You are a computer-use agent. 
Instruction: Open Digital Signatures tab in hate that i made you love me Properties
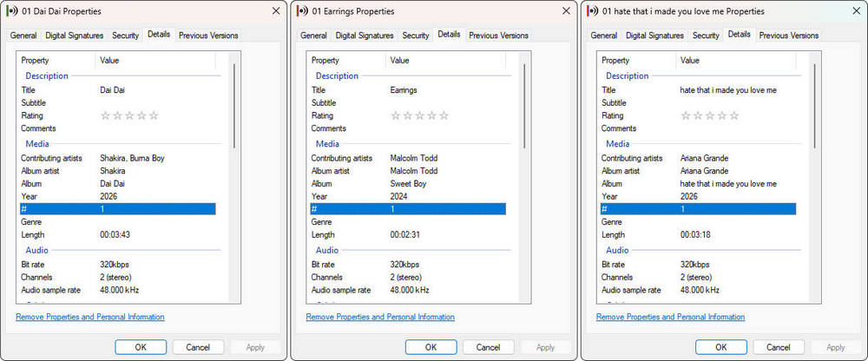pyautogui.click(x=654, y=36)
